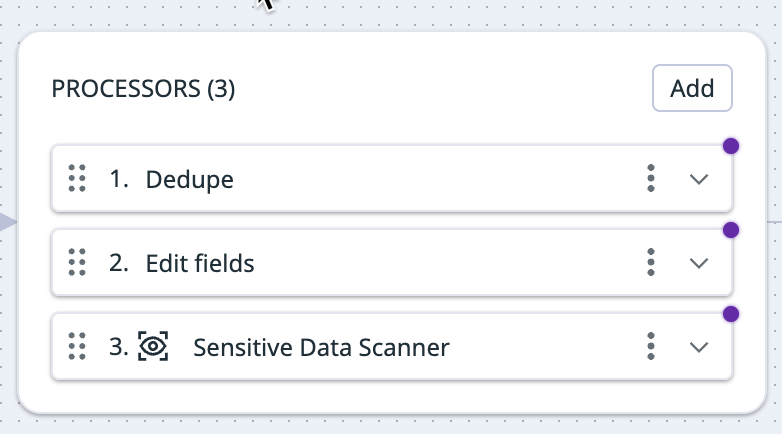Click the output connector on the node's right edge
This screenshot has height=434, width=782.
[775, 221]
